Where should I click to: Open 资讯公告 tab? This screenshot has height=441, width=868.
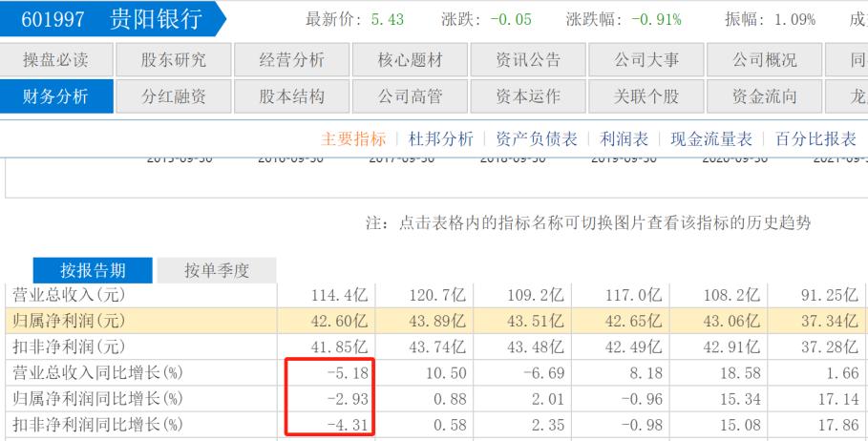tap(528, 60)
